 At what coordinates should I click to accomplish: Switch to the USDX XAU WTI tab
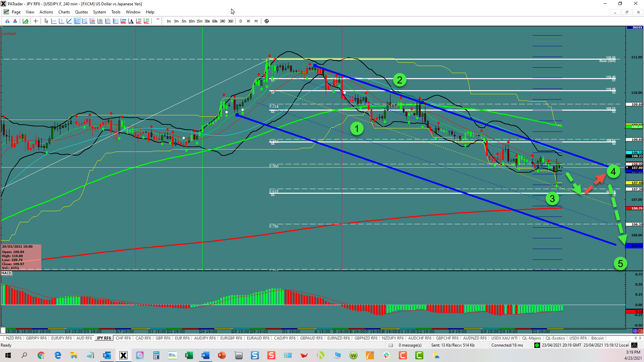click(x=504, y=338)
